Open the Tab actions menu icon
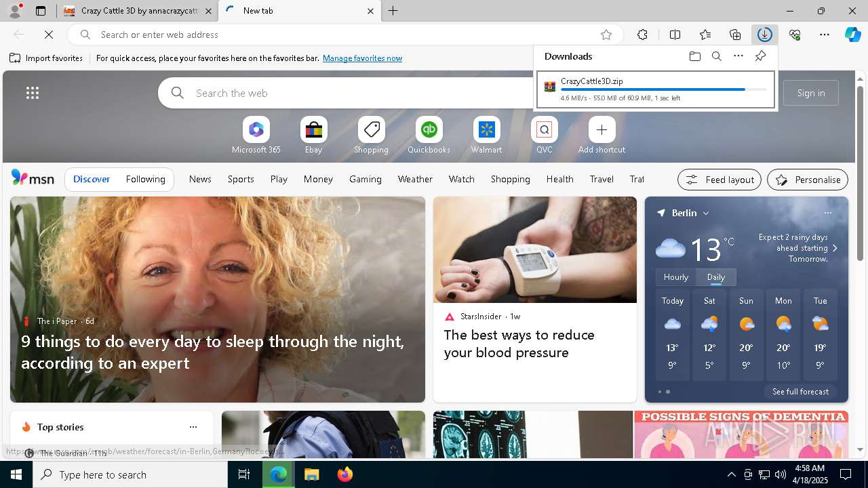The width and height of the screenshot is (868, 488). coord(40,11)
